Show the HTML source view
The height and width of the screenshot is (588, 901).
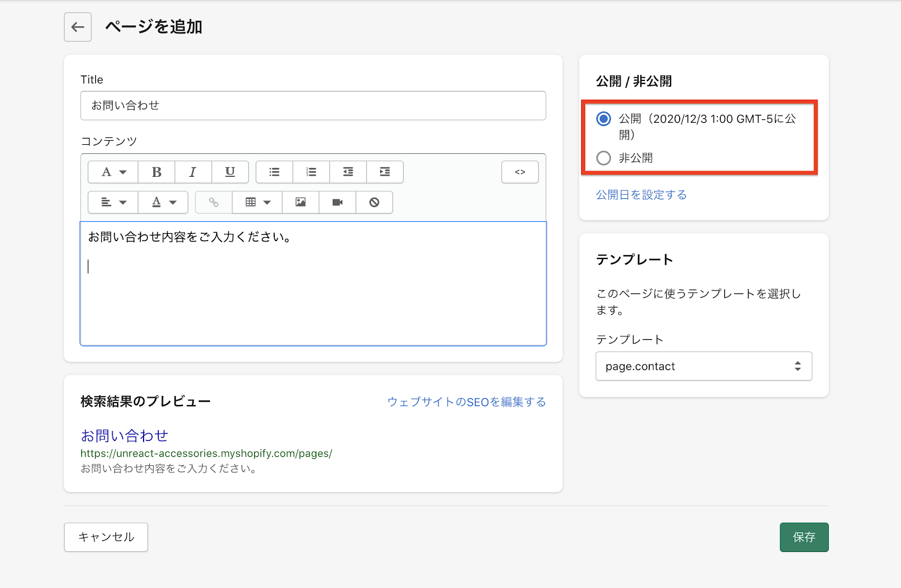coord(520,172)
